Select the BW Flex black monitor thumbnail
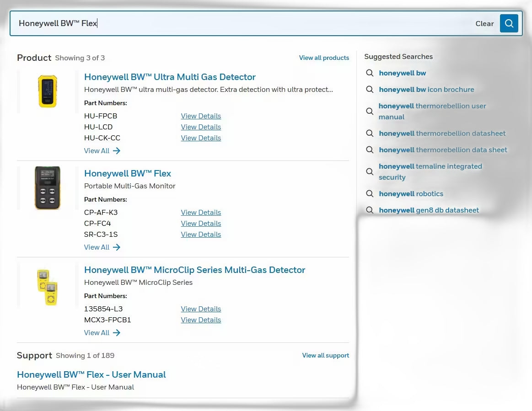Viewport: 532px width, 411px height. 48,188
